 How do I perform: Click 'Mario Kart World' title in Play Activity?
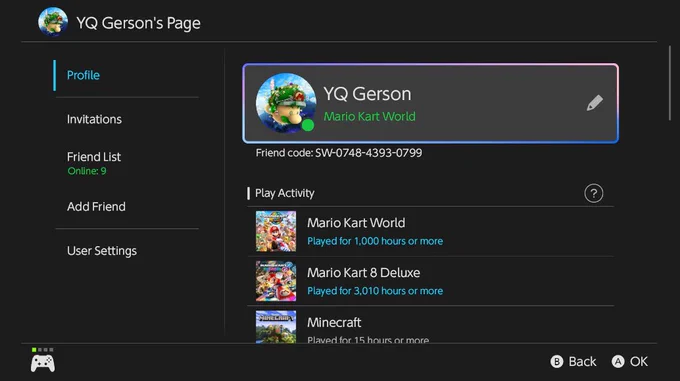[x=356, y=223]
